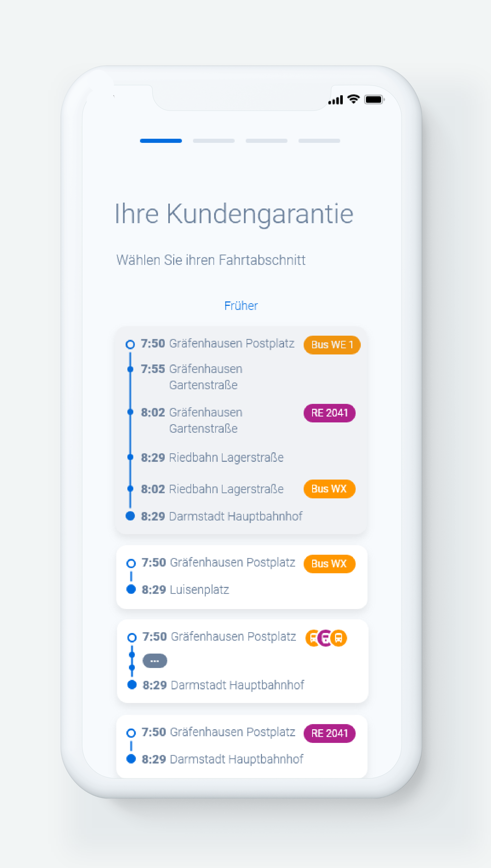Jump to the second progress step bar

point(214,141)
